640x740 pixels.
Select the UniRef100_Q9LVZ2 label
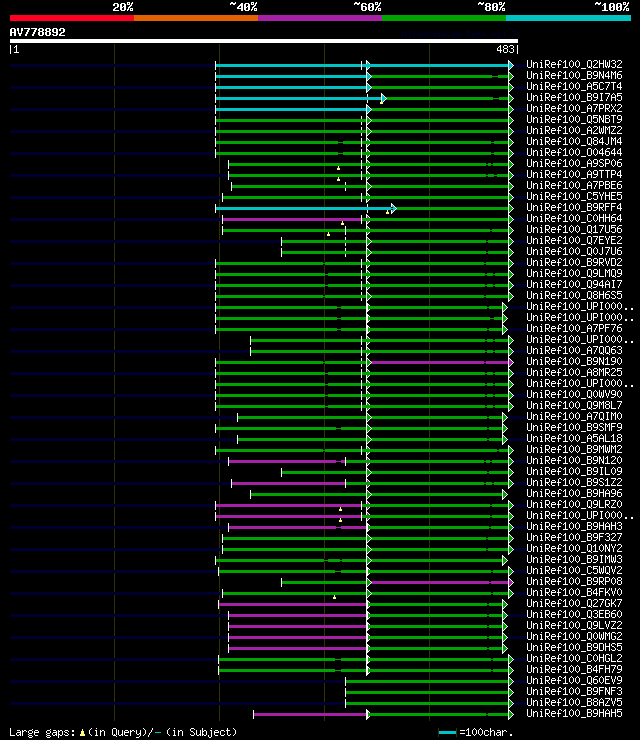[574, 626]
